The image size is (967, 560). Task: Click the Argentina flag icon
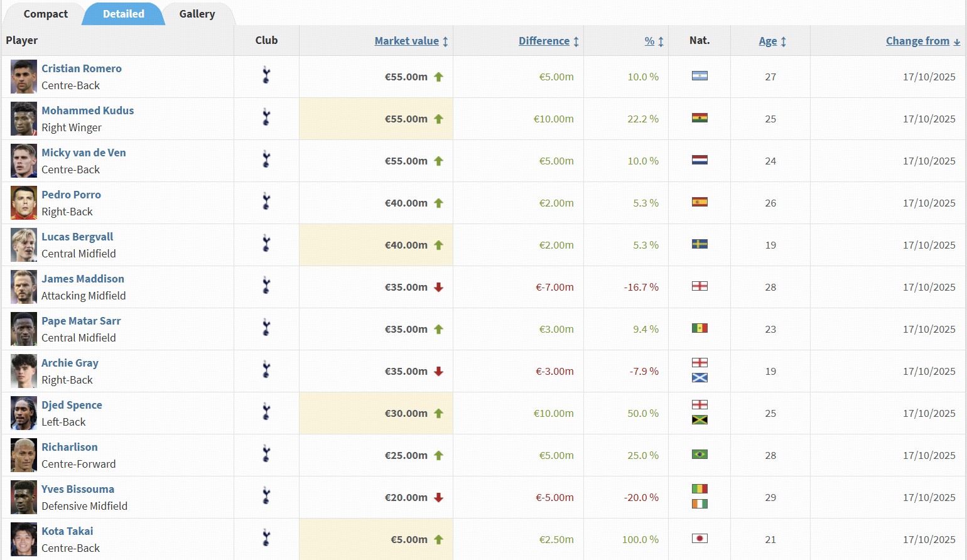pyautogui.click(x=700, y=76)
